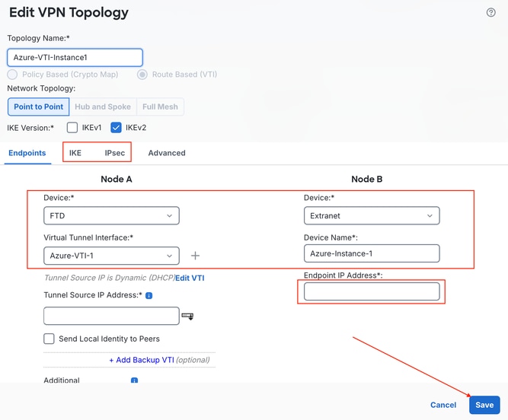
Task: Select the Policy Based (Crypto Map) radio
Action: click(x=12, y=75)
